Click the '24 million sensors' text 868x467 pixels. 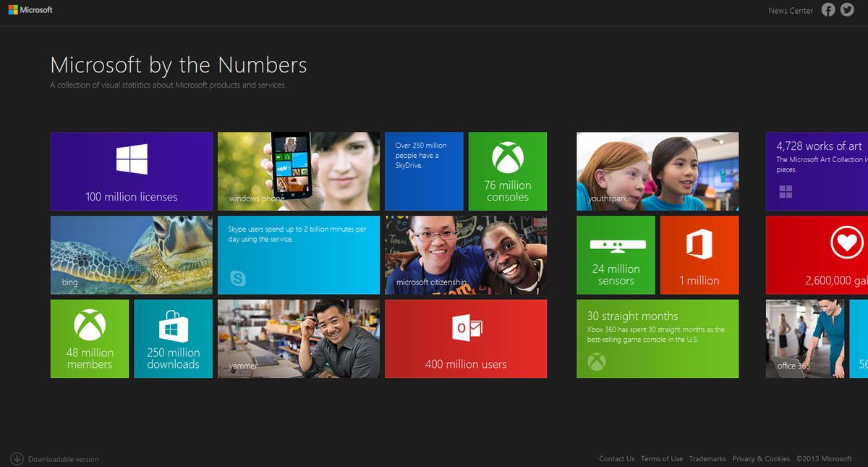(616, 274)
